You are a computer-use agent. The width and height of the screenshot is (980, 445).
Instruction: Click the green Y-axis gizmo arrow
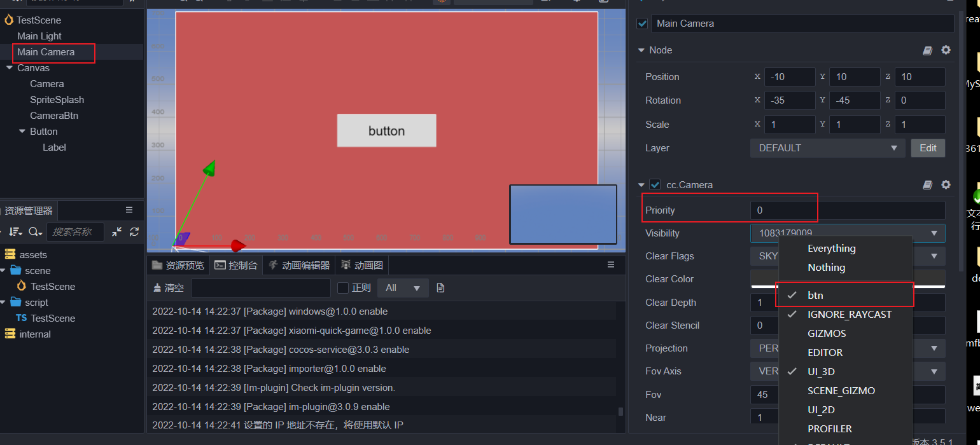(209, 168)
